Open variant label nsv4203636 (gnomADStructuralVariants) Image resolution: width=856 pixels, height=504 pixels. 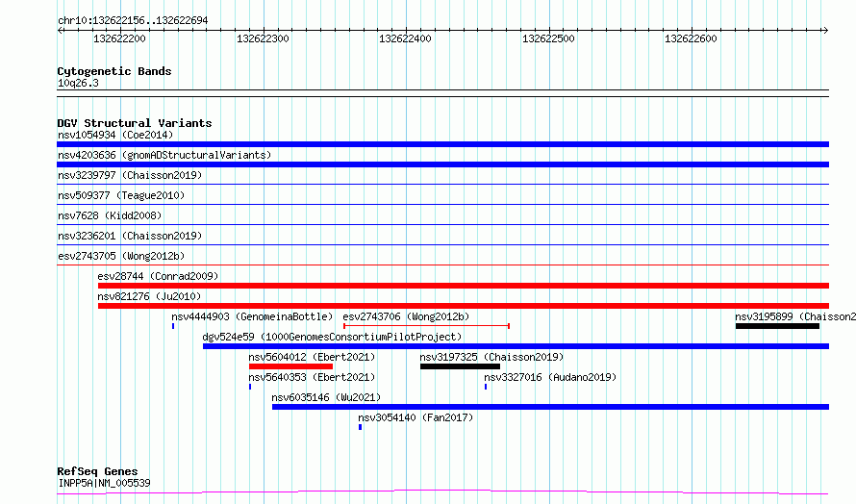pyautogui.click(x=164, y=155)
